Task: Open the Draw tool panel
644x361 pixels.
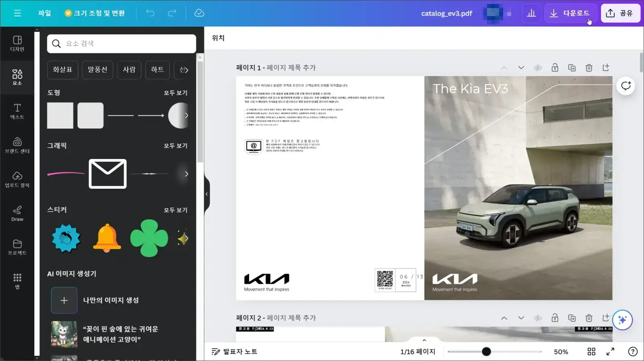Action: pos(17,213)
